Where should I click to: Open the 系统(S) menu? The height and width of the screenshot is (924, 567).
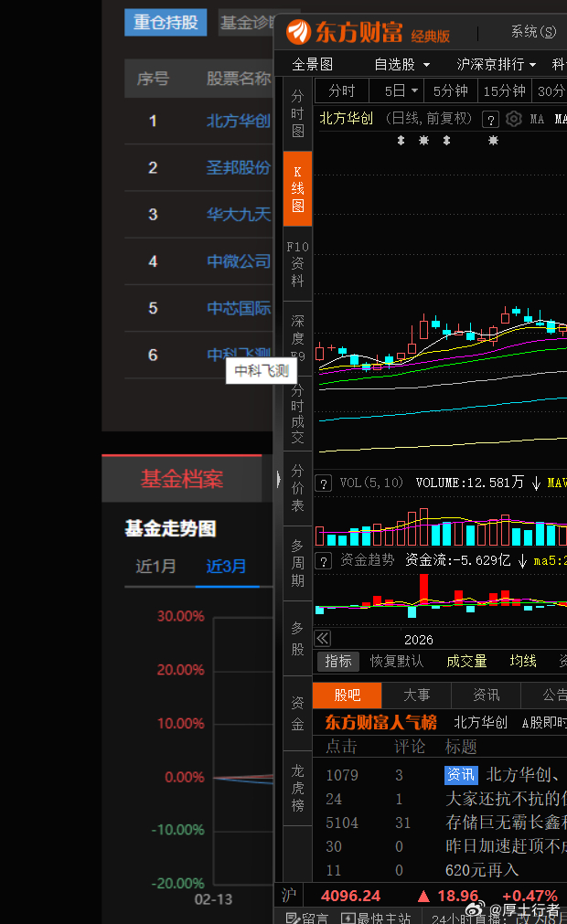[533, 32]
